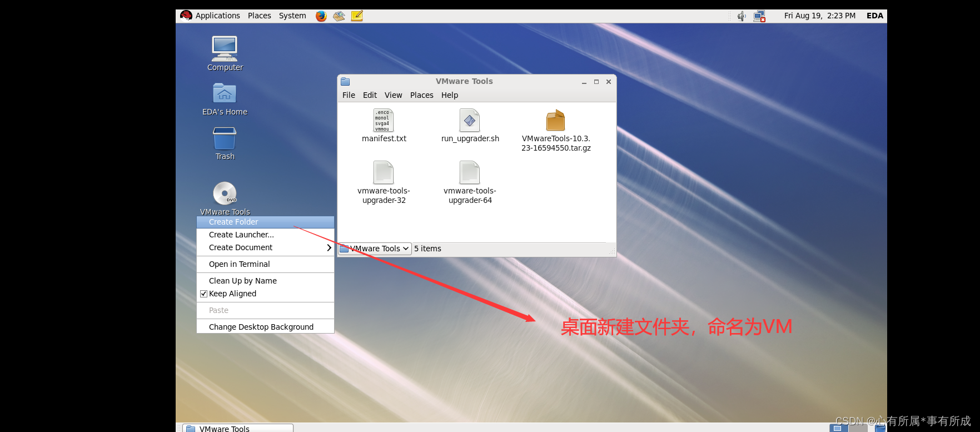
Task: Select the run_upgrader.sh script icon
Action: [470, 120]
